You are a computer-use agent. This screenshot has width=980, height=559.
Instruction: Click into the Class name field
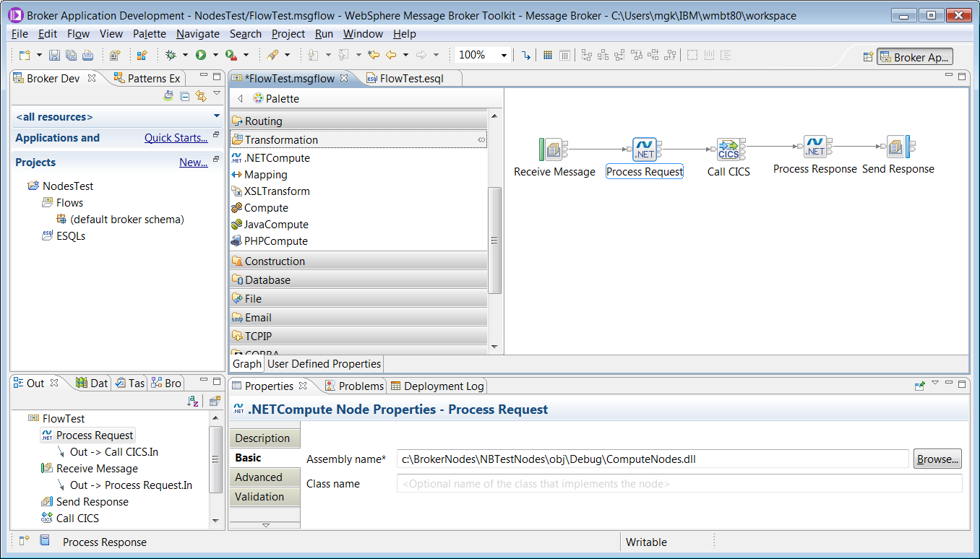click(x=679, y=484)
